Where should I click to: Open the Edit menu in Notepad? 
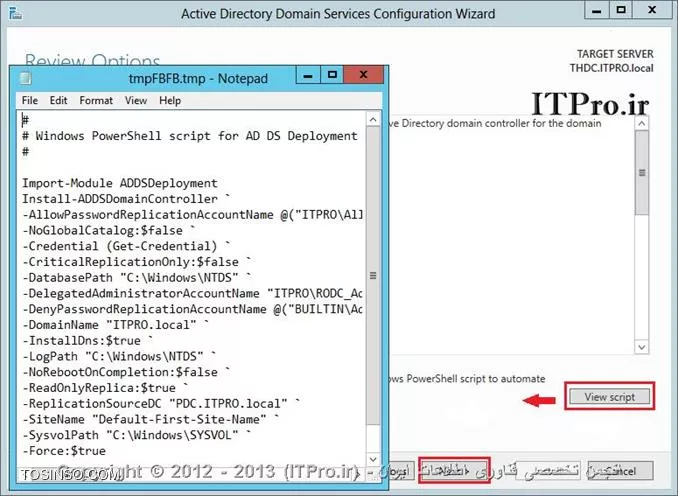click(x=58, y=101)
